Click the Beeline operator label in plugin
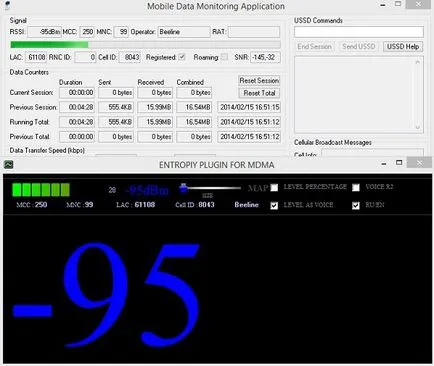Viewport: 434px width, 366px height. click(x=246, y=205)
